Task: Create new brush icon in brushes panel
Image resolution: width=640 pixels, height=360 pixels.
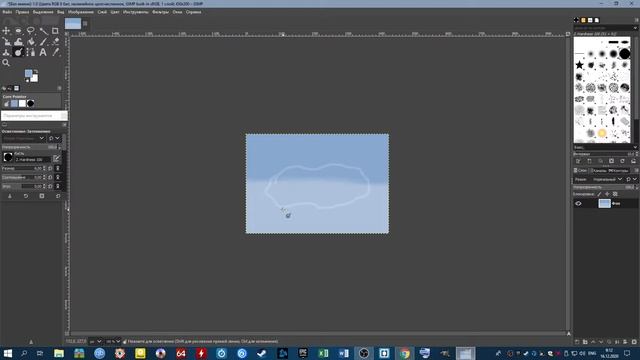Action: pyautogui.click(x=589, y=161)
